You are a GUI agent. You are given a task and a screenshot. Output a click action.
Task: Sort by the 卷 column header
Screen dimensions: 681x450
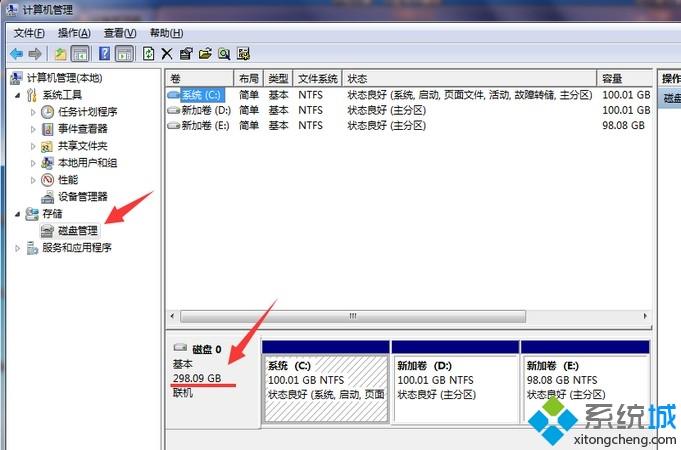coord(199,79)
